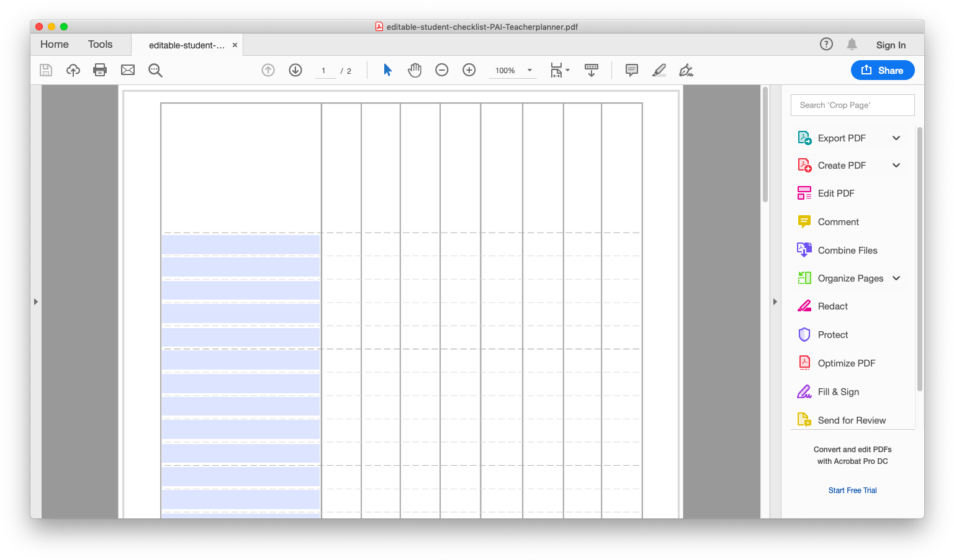Viewport: 954px width, 560px height.
Task: Click the Zoom Out minus icon
Action: 442,70
